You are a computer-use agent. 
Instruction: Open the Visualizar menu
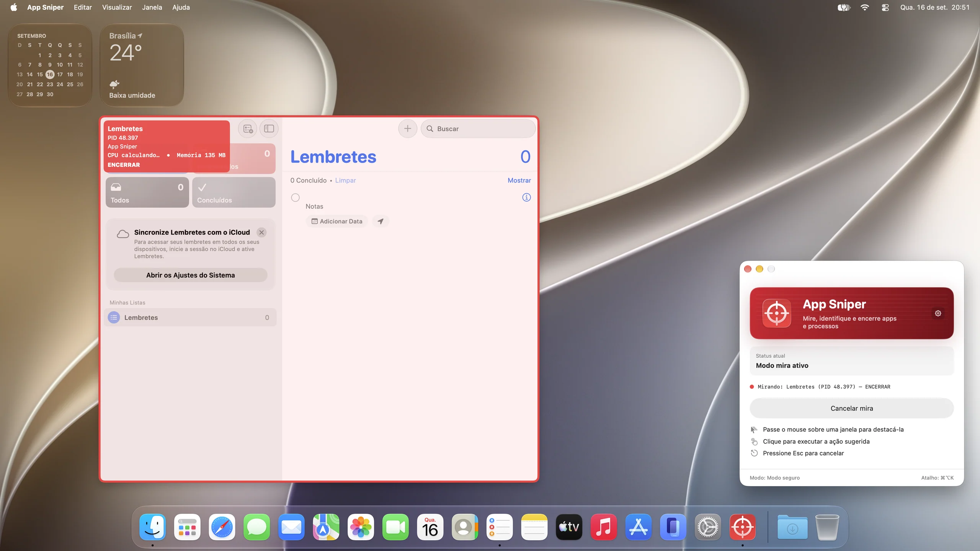[117, 7]
